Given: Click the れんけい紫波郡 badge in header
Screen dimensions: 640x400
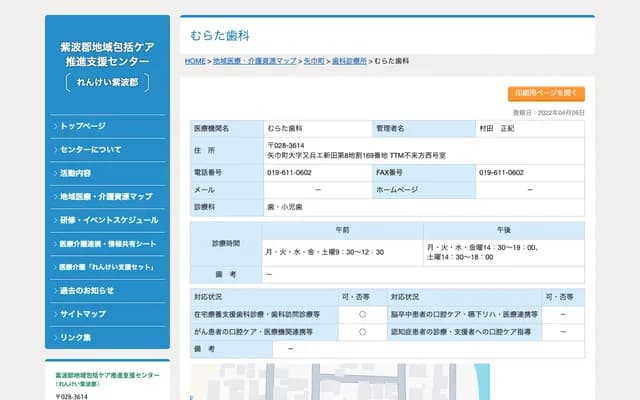Looking at the screenshot, I should (106, 83).
